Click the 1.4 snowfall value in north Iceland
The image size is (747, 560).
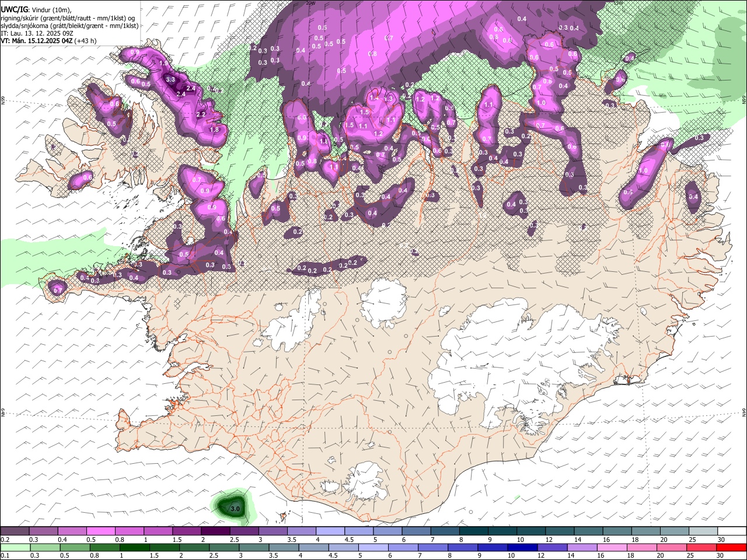click(374, 99)
